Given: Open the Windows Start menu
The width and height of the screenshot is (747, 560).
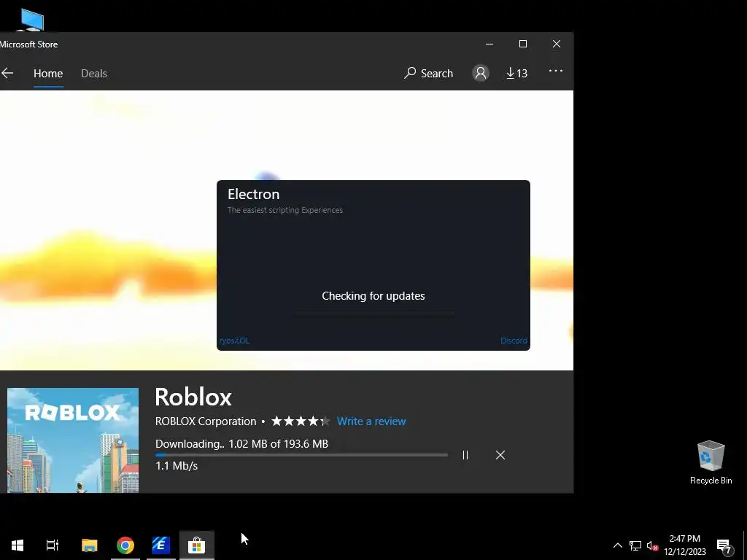Looking at the screenshot, I should (18, 545).
